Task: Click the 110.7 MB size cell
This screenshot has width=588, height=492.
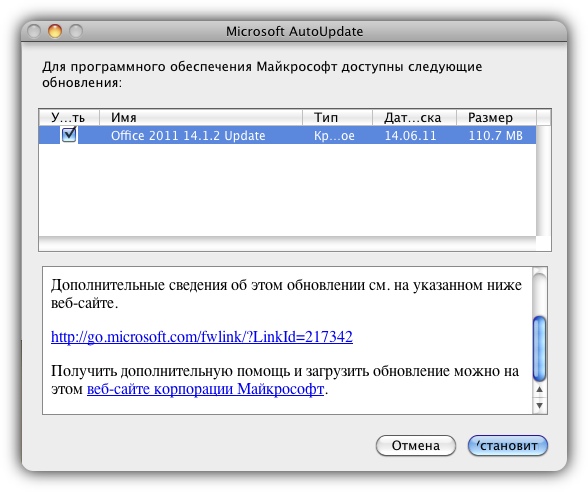Action: tap(496, 135)
